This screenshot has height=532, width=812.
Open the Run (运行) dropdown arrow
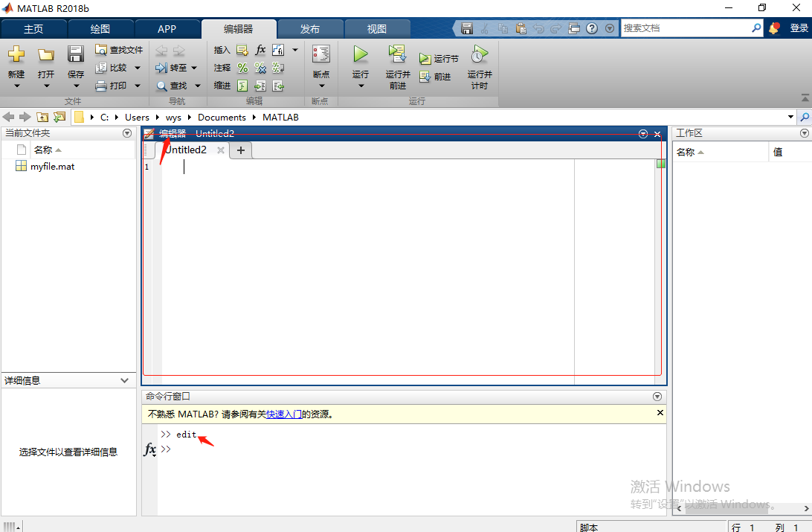pyautogui.click(x=361, y=86)
